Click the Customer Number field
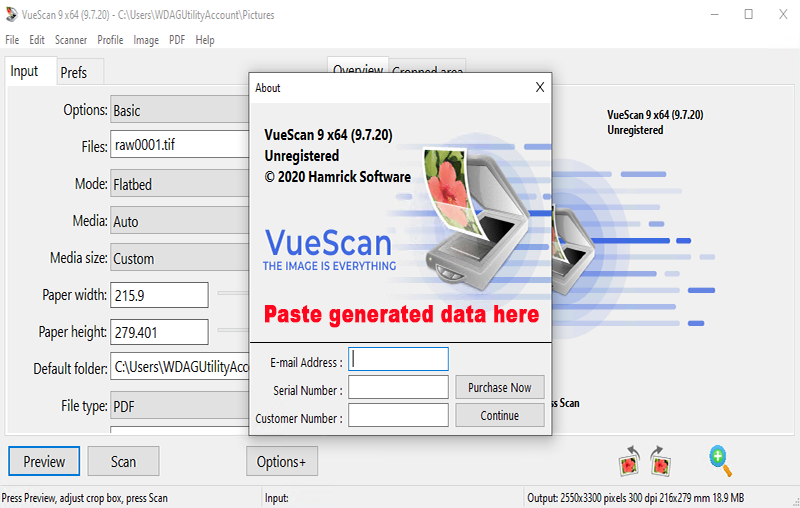Viewport: 800px width, 508px height. coord(398,415)
